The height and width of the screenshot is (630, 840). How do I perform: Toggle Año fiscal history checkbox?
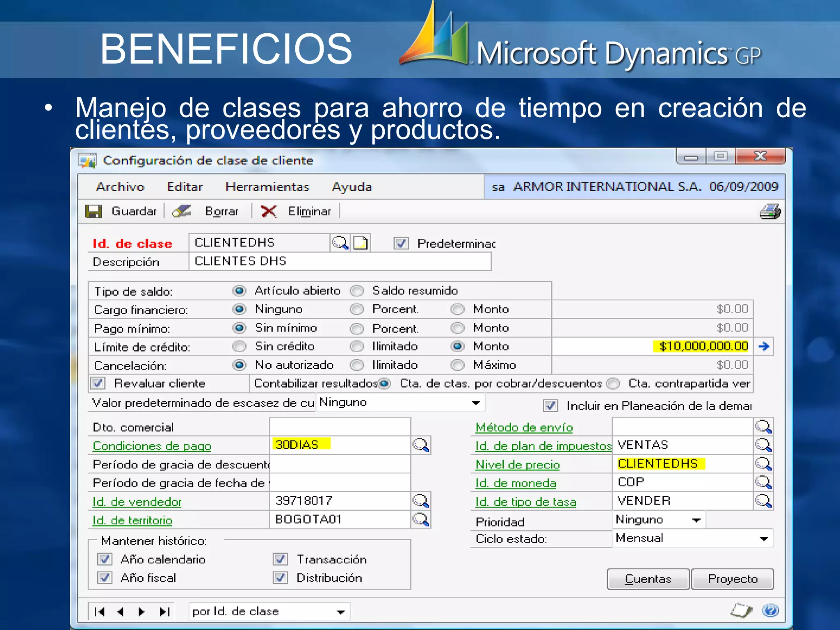click(105, 578)
